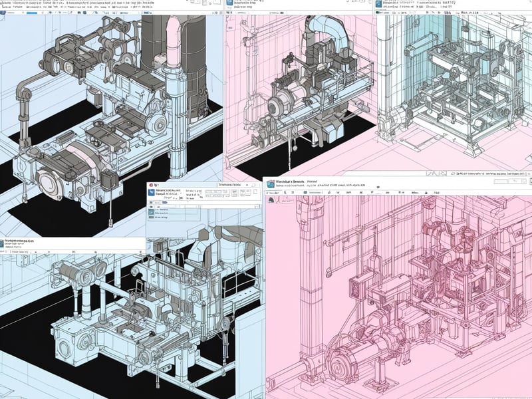The width and height of the screenshot is (532, 399).
Task: Click the dark dome icon in the pink lower-right viewport corner
Action: tap(271, 200)
